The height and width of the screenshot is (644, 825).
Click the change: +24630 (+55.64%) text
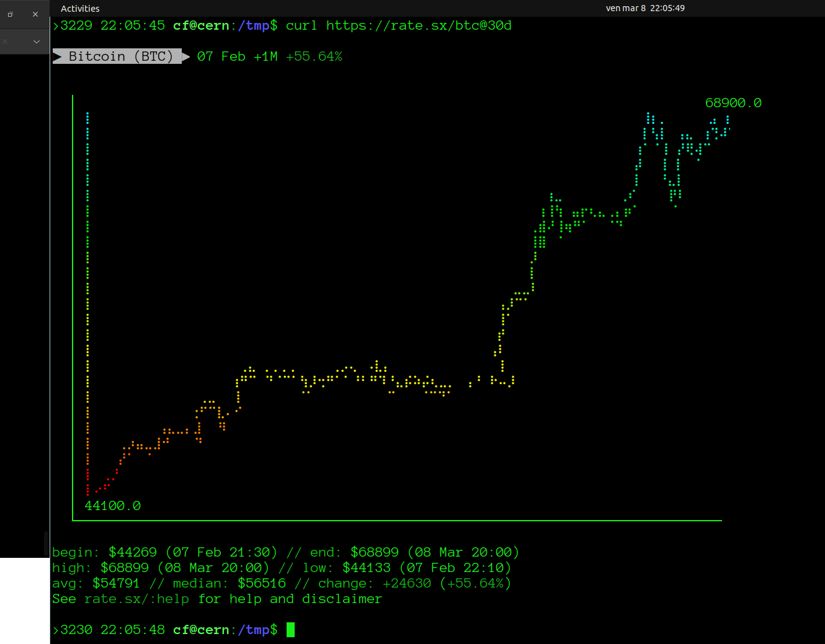pyautogui.click(x=414, y=583)
